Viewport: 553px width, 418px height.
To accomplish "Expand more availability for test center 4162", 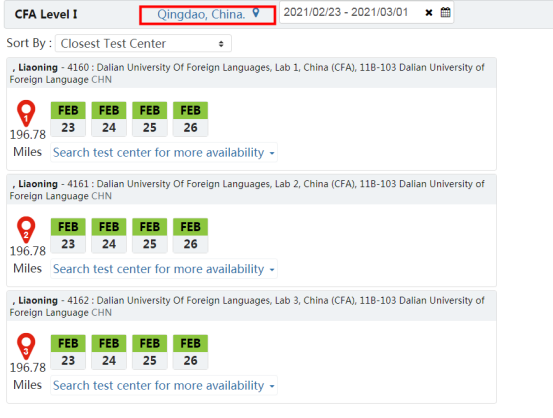I will pyautogui.click(x=164, y=385).
